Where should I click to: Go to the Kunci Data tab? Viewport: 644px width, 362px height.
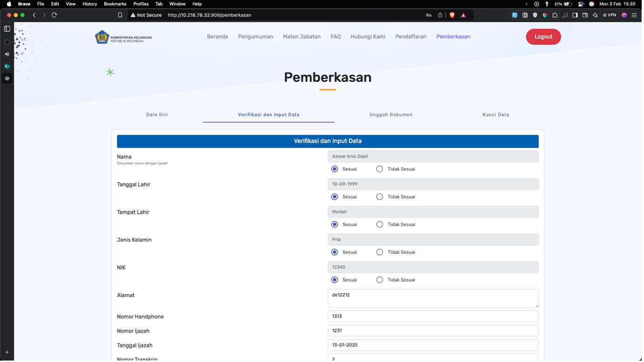[496, 115]
